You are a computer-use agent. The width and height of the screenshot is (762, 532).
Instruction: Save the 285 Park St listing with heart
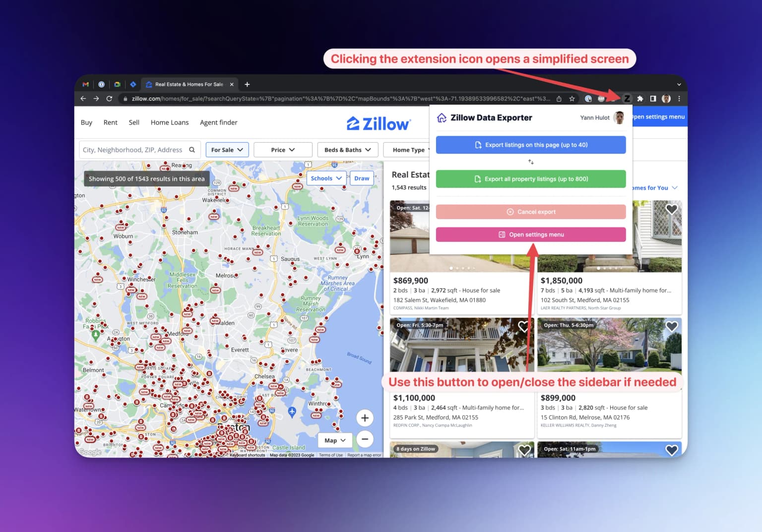tap(524, 326)
